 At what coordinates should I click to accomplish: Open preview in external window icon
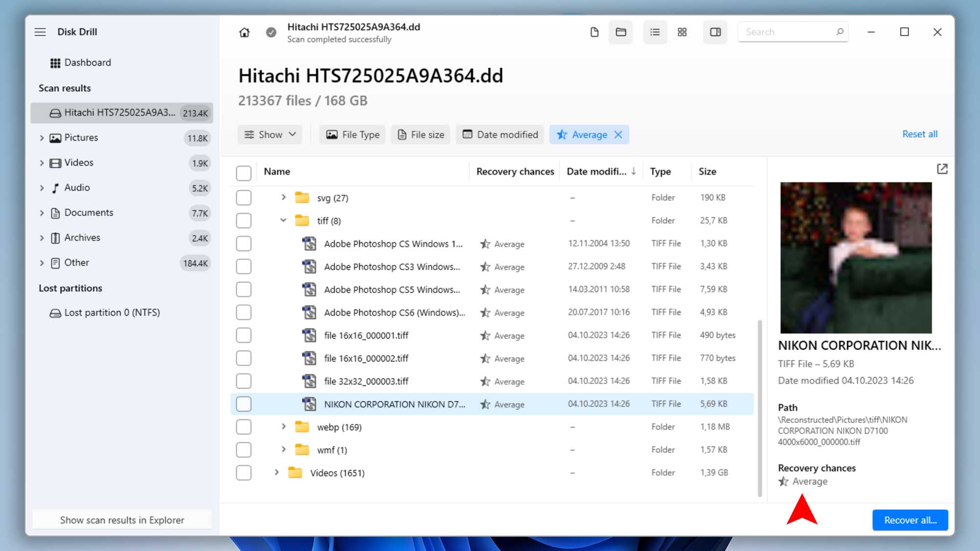(x=942, y=169)
